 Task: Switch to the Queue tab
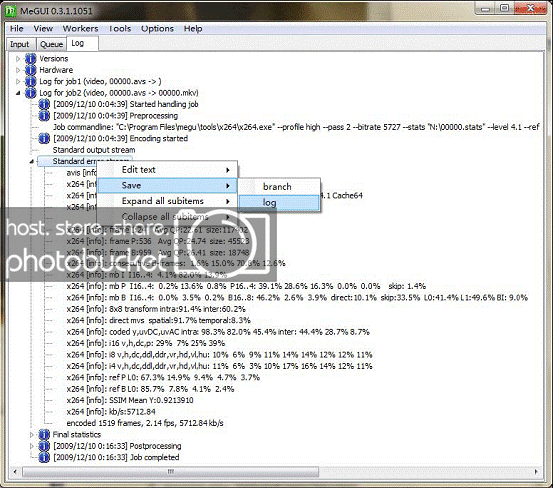[x=51, y=44]
